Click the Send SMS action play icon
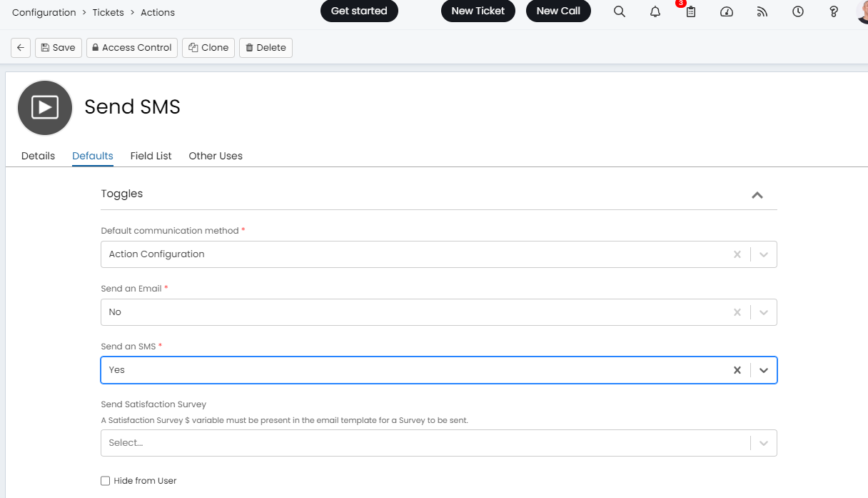 [x=45, y=108]
